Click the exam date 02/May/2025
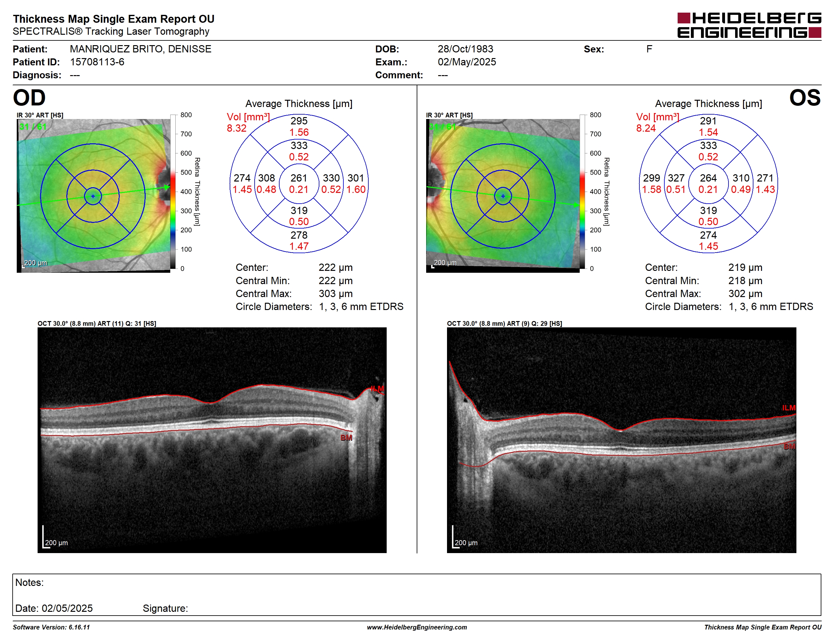834x644 pixels. click(467, 62)
